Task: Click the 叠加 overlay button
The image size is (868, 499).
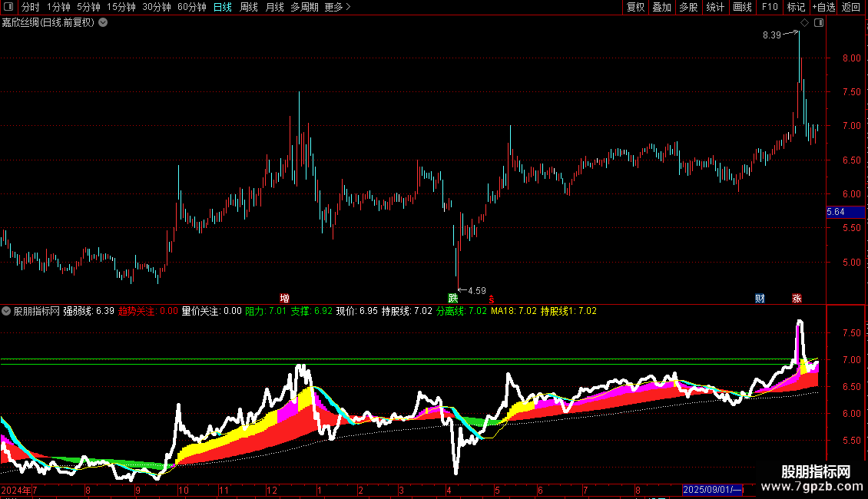Action: [x=661, y=7]
